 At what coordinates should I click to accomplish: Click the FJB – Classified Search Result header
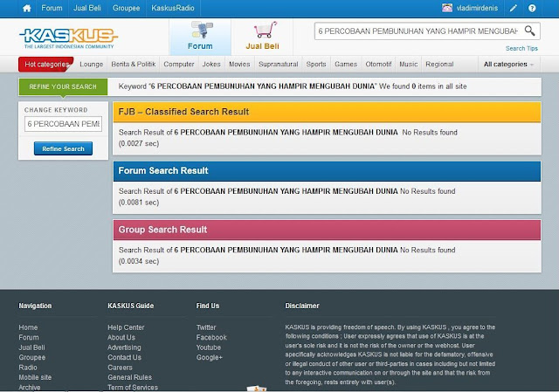click(x=327, y=112)
